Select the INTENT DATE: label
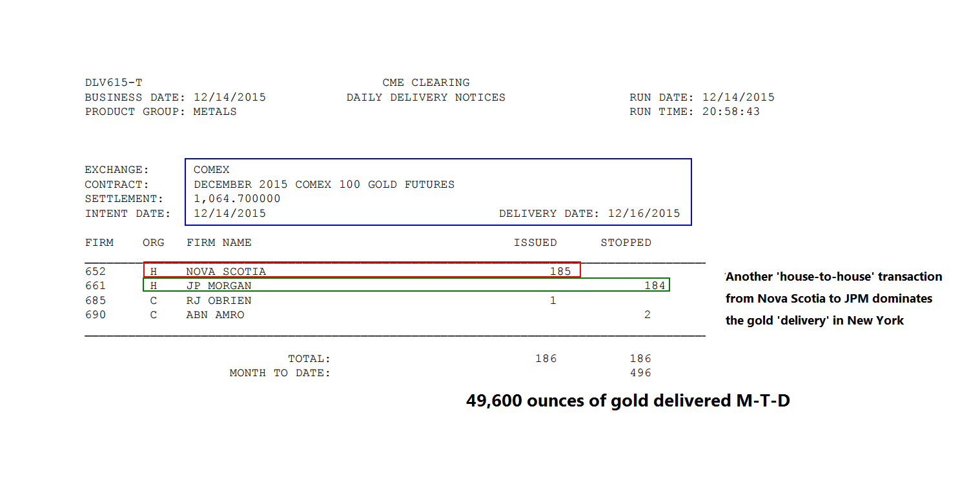The width and height of the screenshot is (980, 502). (x=128, y=214)
